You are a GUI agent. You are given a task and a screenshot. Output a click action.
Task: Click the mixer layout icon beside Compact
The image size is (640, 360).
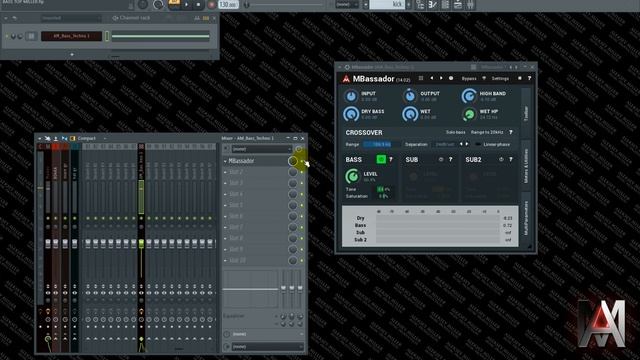pyautogui.click(x=73, y=138)
